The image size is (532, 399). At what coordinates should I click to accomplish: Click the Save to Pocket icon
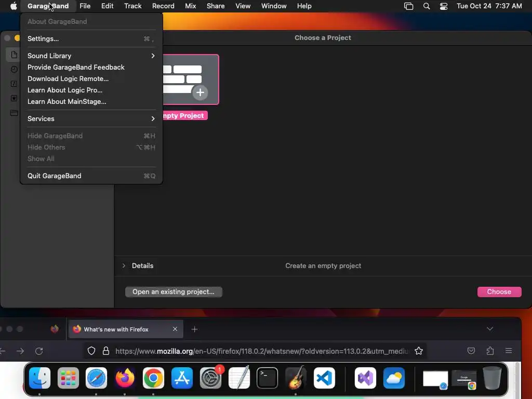(471, 351)
